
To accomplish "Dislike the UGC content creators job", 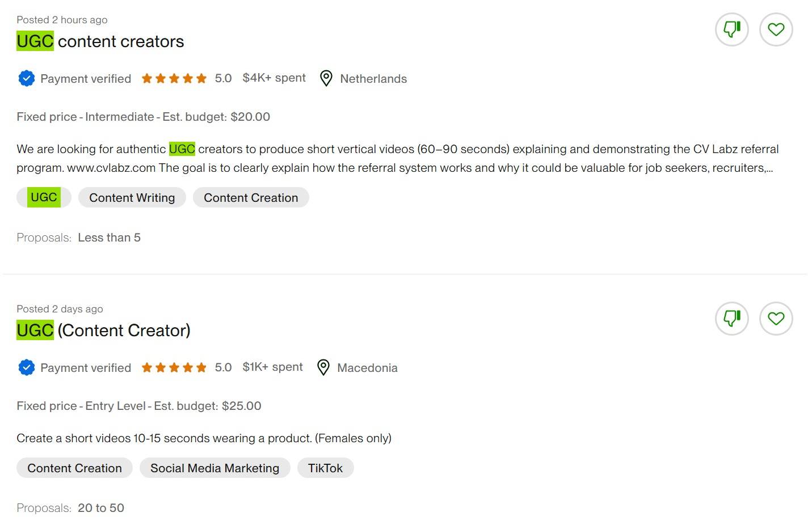I will [731, 29].
